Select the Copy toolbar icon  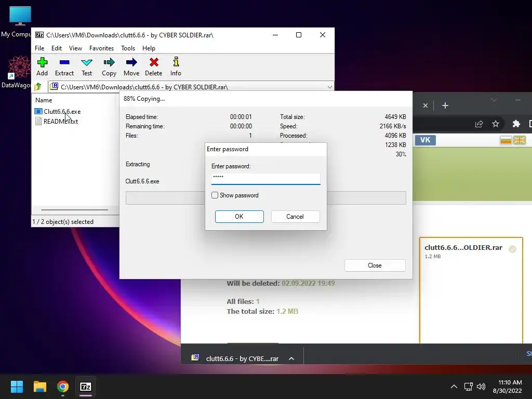point(109,67)
